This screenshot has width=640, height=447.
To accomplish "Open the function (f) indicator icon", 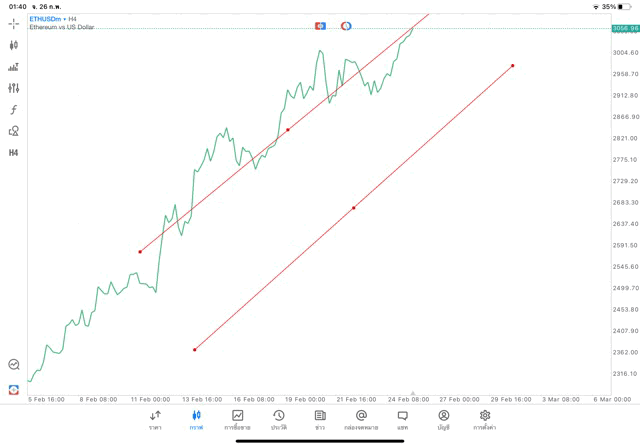I will click(14, 110).
